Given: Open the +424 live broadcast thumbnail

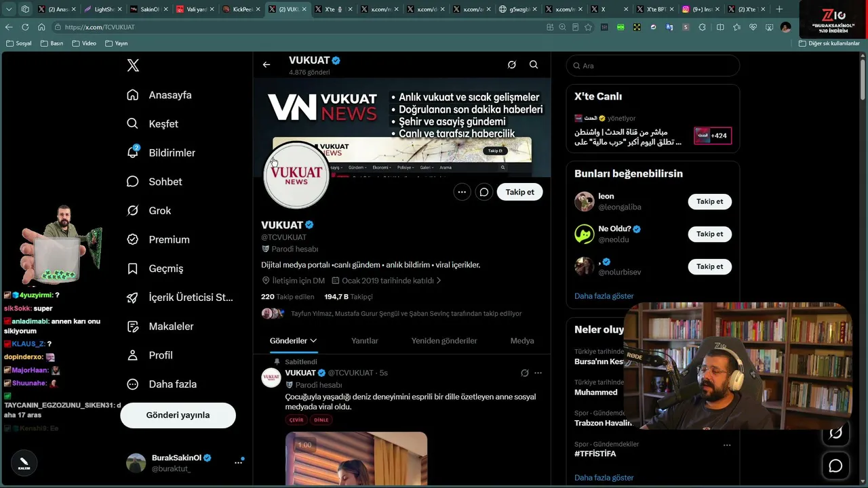Looking at the screenshot, I should point(713,136).
